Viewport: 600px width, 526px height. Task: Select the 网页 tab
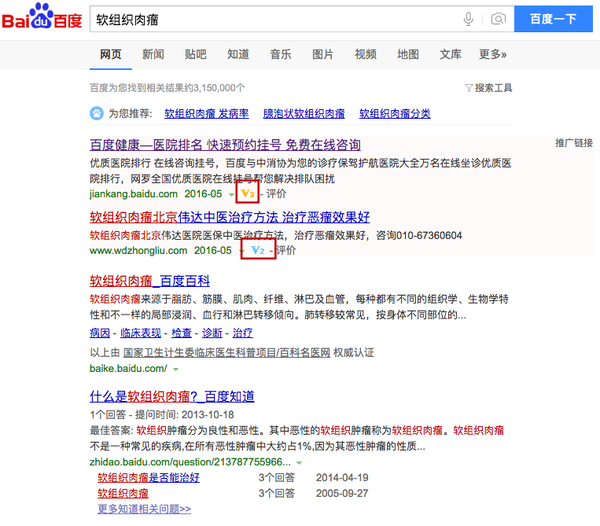[x=111, y=54]
